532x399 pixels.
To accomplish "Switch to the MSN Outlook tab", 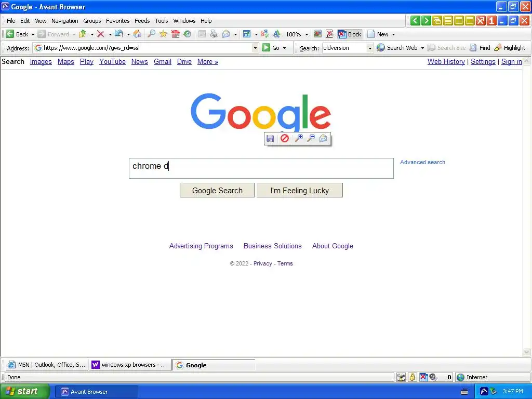I will tap(46, 365).
